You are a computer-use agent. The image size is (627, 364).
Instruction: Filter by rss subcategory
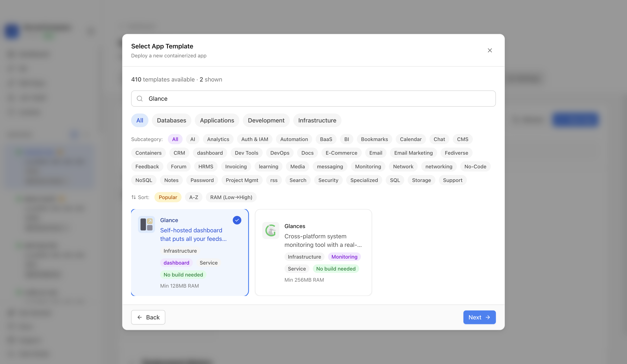pos(274,180)
